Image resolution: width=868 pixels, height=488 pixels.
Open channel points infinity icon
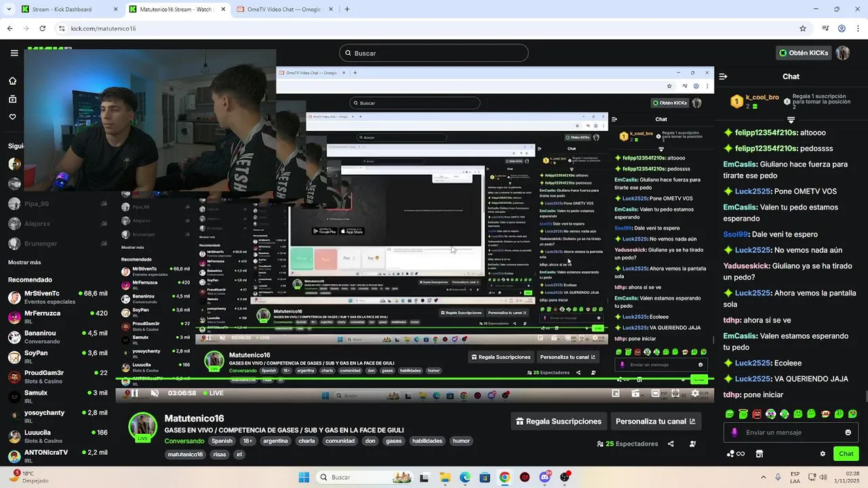coord(736,453)
